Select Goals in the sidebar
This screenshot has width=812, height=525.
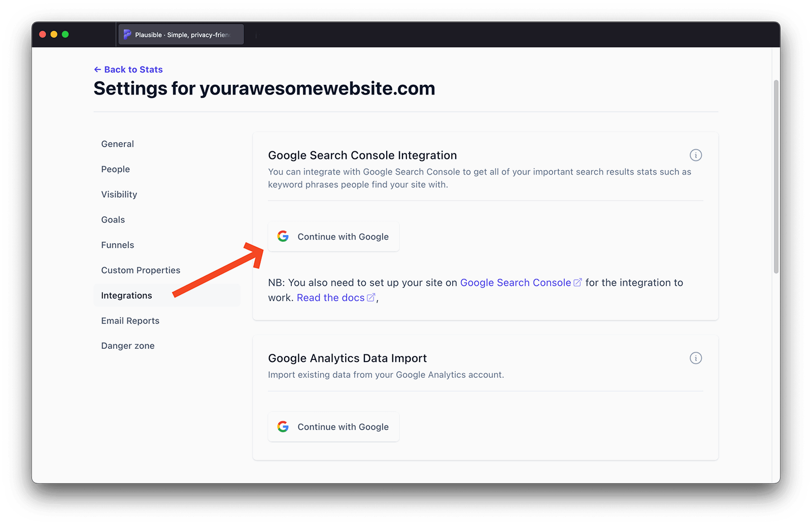point(113,220)
